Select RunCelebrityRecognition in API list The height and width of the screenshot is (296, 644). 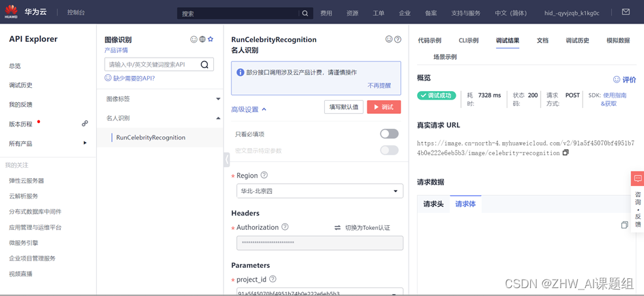tap(151, 138)
